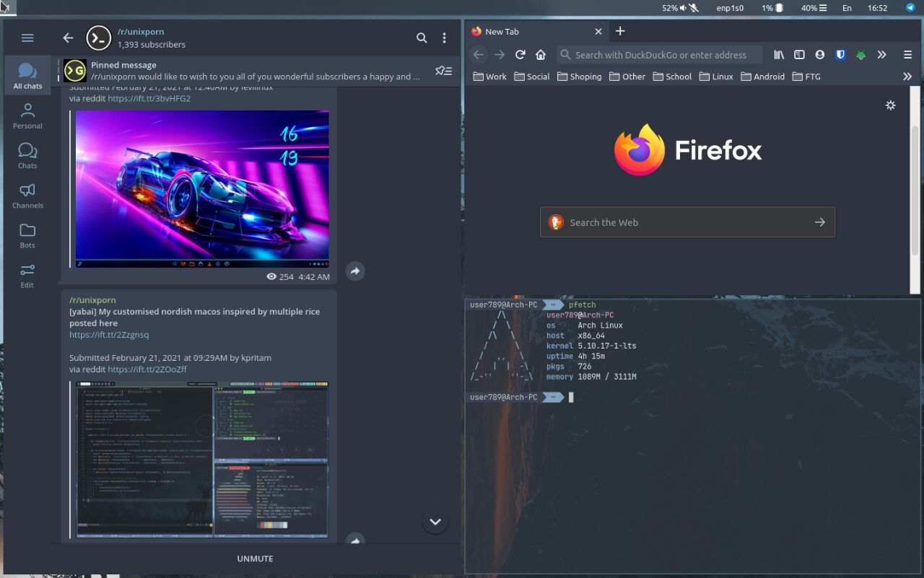Edit the Telegram chat folders
The width and height of the screenshot is (924, 578).
(27, 274)
